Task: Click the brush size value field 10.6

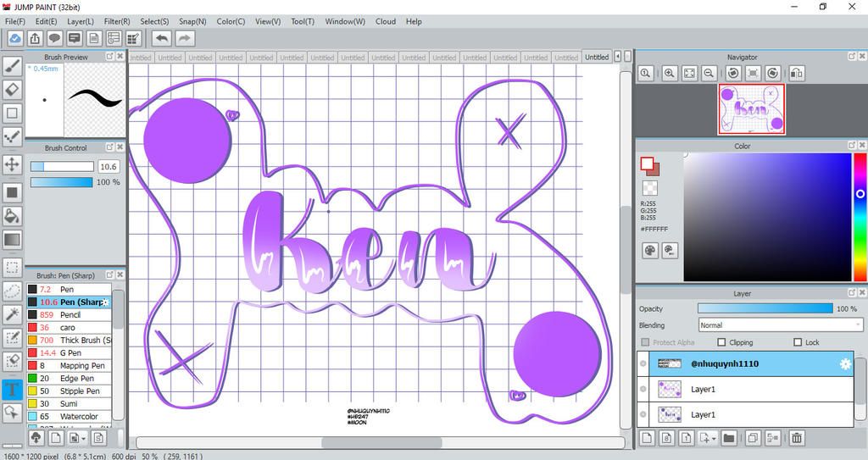Action: pyautogui.click(x=108, y=167)
